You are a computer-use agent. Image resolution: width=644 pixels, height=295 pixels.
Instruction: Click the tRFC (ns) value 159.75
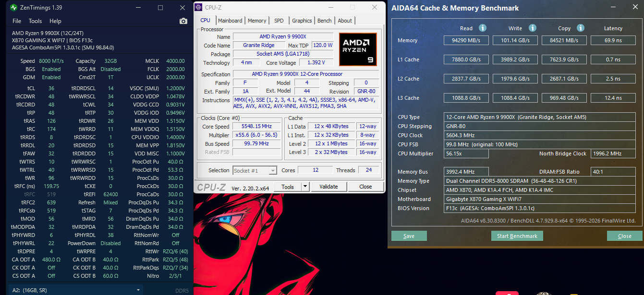pyautogui.click(x=51, y=186)
